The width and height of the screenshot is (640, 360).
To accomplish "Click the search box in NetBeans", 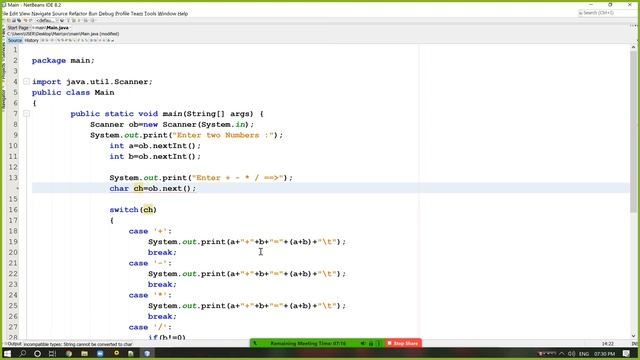I will tap(607, 13).
